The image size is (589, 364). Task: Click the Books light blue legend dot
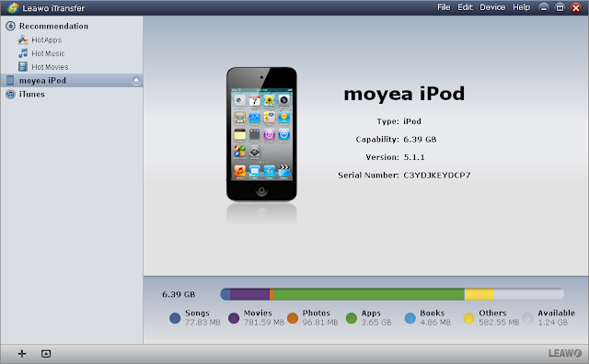tap(410, 318)
